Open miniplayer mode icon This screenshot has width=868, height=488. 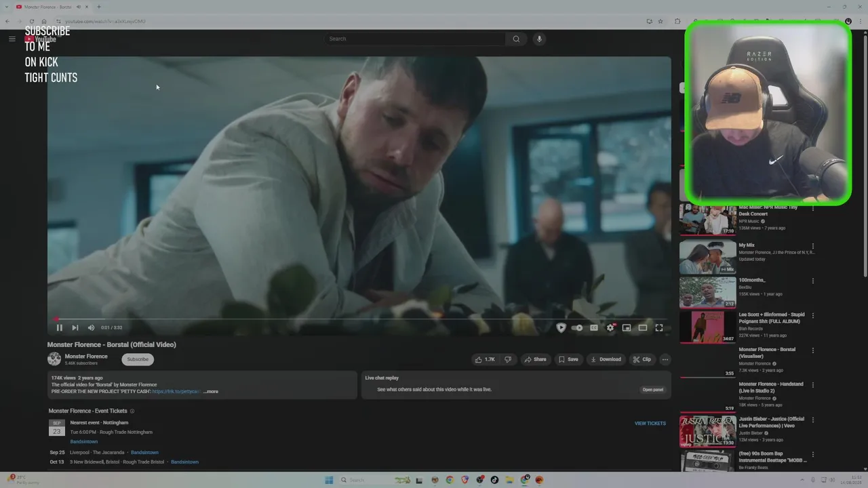(627, 327)
